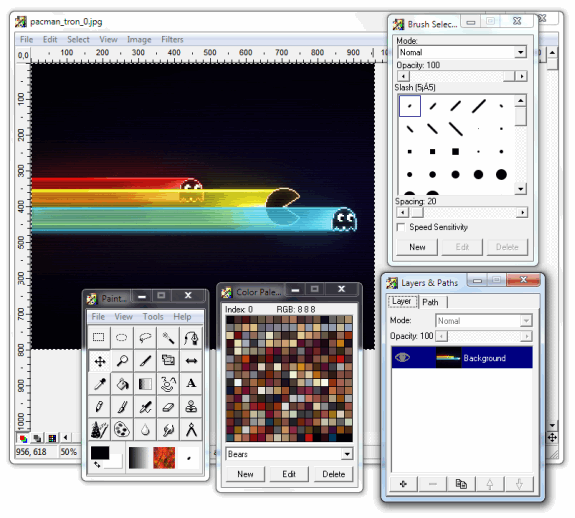The width and height of the screenshot is (575, 518).
Task: Select the Background layer row
Action: point(462,357)
